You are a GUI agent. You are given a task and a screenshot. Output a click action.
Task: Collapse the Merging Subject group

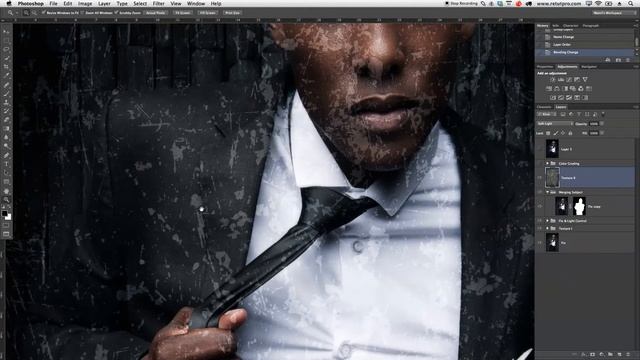pyautogui.click(x=547, y=192)
